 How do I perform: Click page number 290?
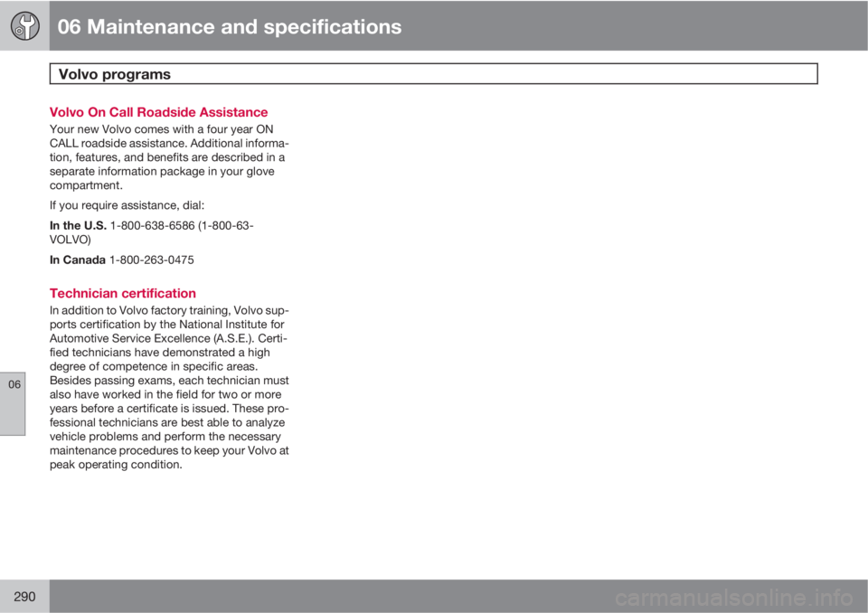(x=24, y=597)
